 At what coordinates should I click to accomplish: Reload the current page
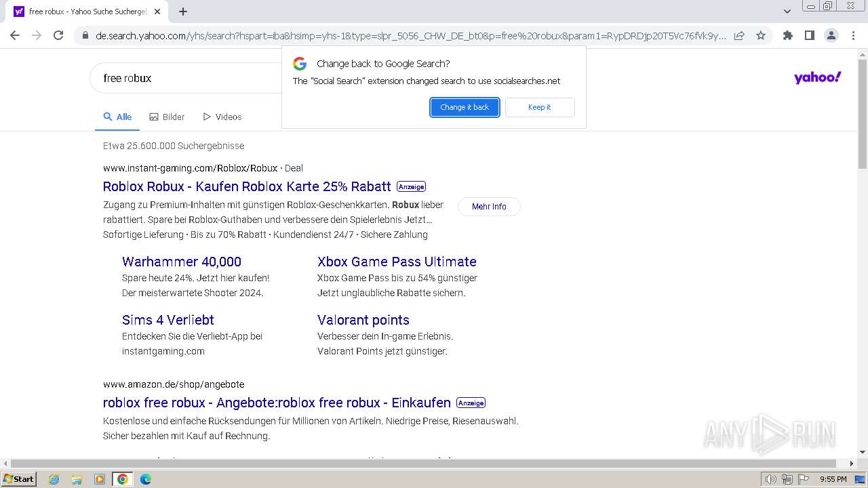pos(58,35)
